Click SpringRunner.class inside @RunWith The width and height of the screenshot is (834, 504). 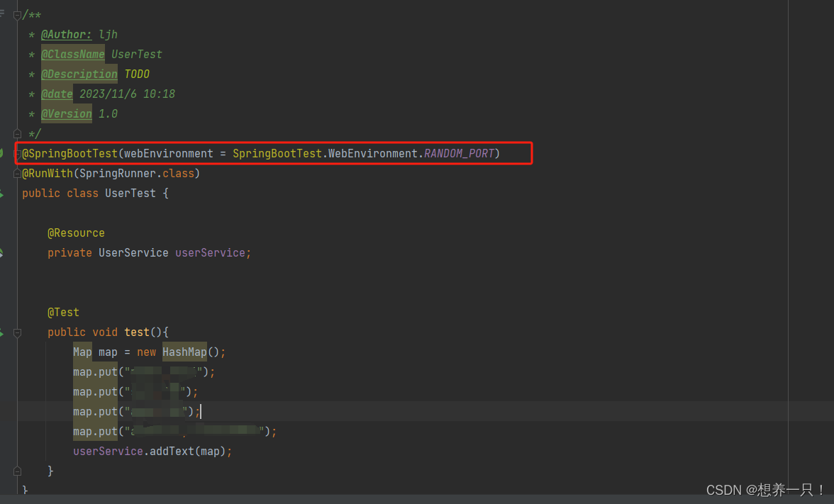pyautogui.click(x=137, y=173)
